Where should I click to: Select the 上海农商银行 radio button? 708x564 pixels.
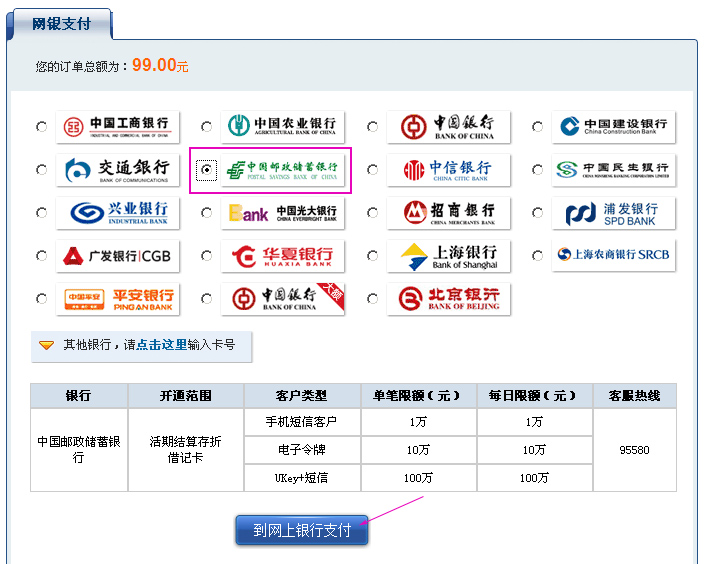[537, 256]
